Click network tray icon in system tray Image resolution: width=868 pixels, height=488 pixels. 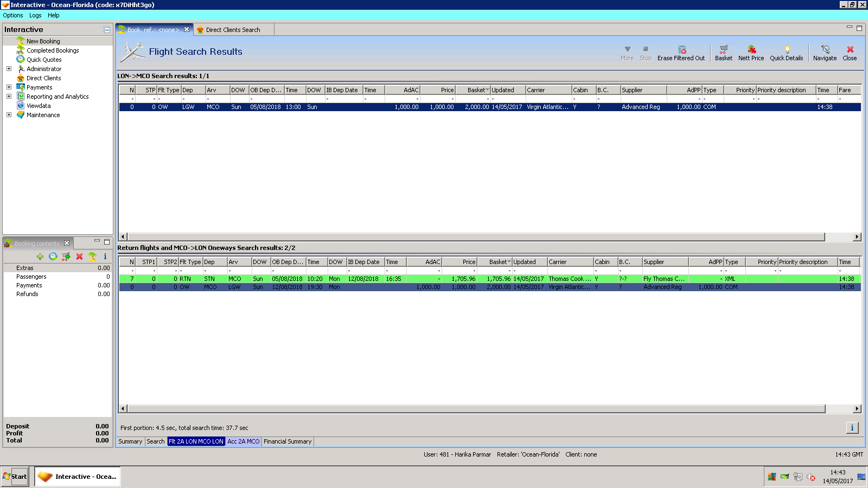point(797,477)
